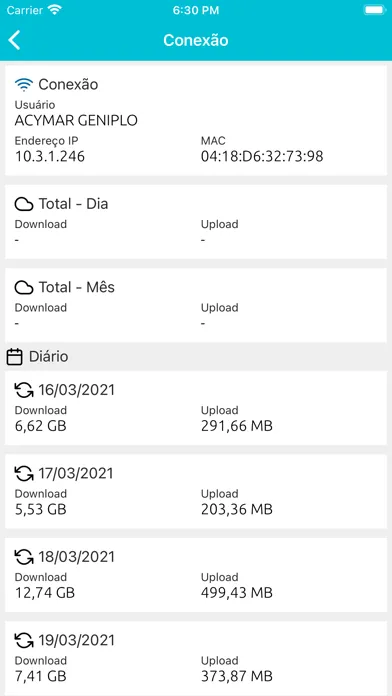The width and height of the screenshot is (392, 696).
Task: Tap the status bar Wi-Fi signal icon
Action: [x=55, y=10]
